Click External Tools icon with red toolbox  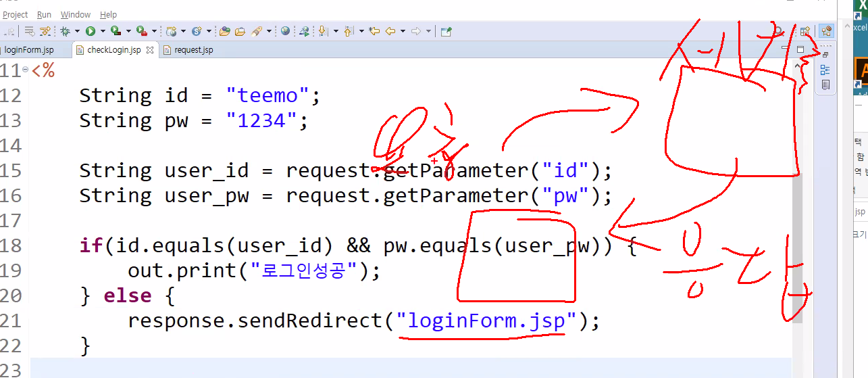pyautogui.click(x=141, y=31)
